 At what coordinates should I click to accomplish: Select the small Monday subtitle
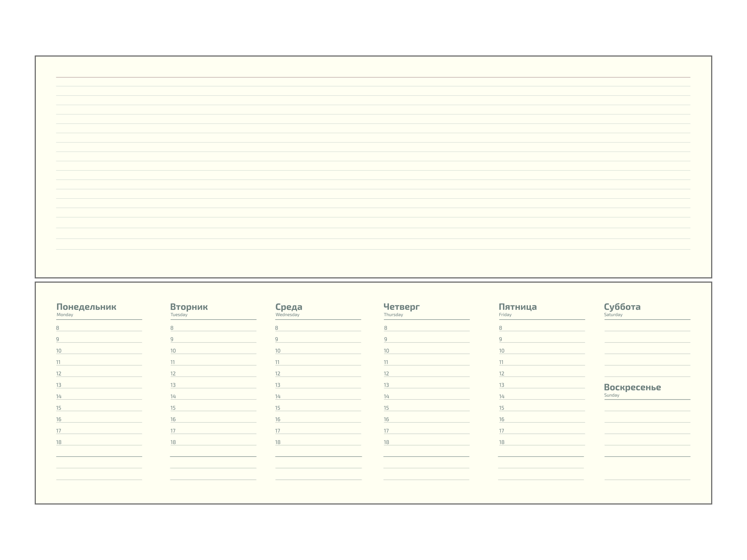[x=65, y=315]
